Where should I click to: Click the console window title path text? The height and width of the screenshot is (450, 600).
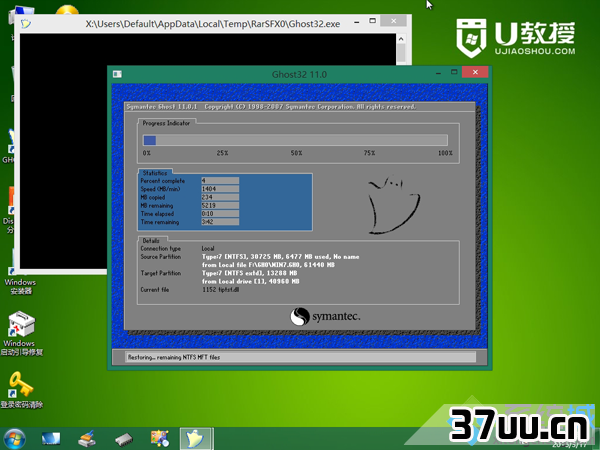click(x=213, y=24)
